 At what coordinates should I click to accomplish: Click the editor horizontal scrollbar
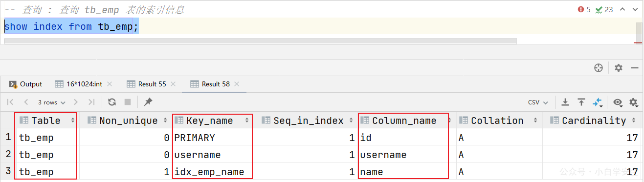coord(260,41)
